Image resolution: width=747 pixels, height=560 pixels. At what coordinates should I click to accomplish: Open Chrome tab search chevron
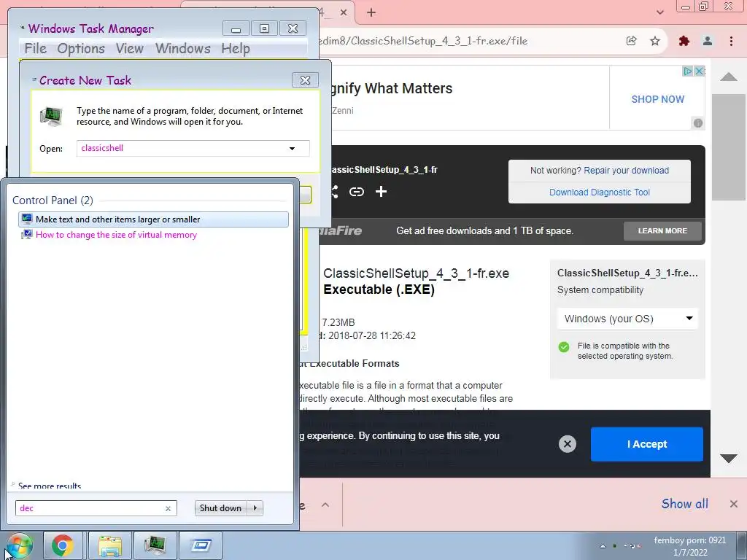[659, 12]
